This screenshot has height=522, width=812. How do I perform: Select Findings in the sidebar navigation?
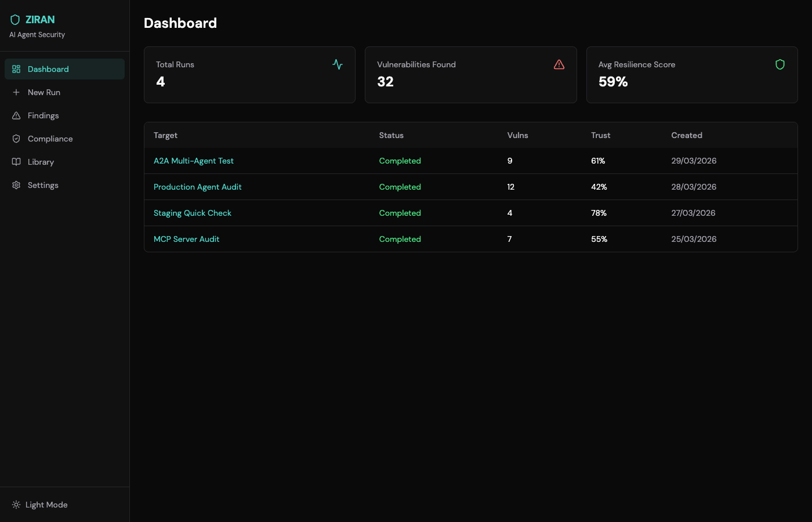point(43,115)
